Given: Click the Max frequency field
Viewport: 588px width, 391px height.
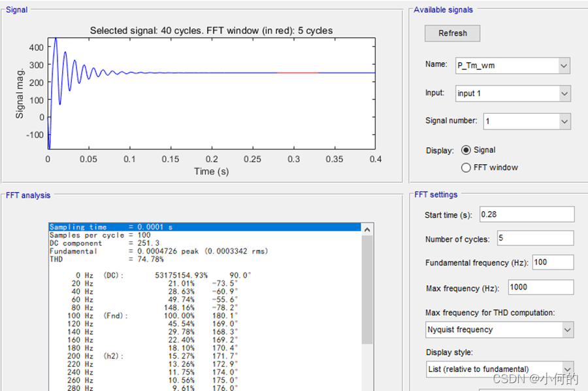Looking at the screenshot, I should [x=541, y=287].
